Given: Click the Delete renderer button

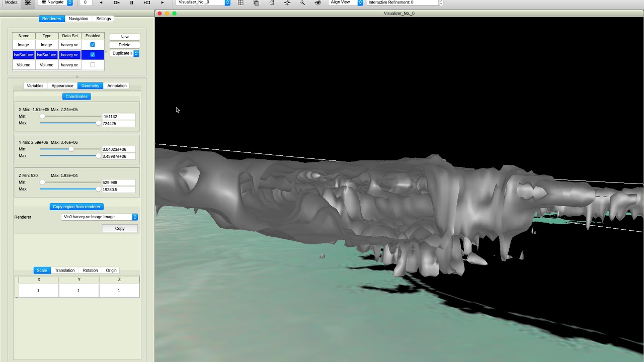Looking at the screenshot, I should 124,45.
